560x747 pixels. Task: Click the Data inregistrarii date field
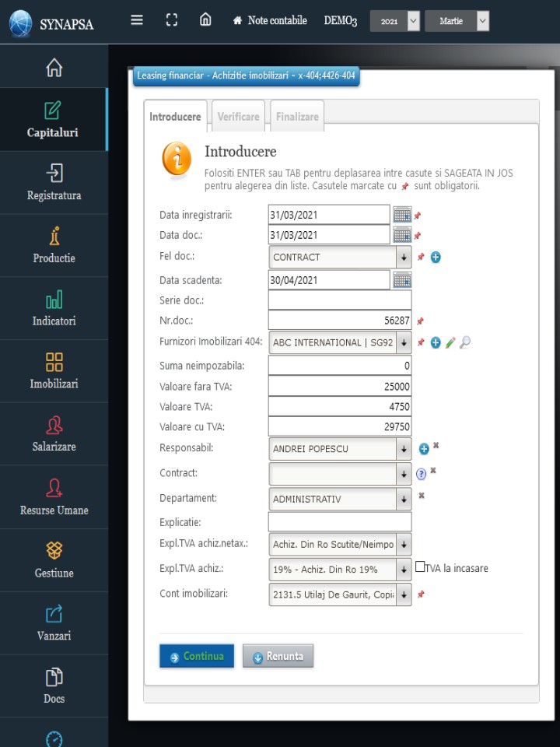329,215
